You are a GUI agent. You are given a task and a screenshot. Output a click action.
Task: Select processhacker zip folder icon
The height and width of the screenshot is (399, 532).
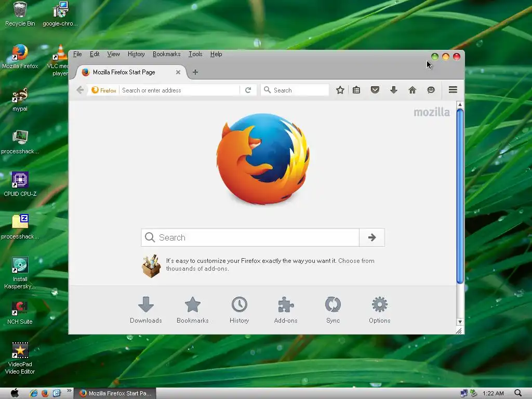point(20,227)
